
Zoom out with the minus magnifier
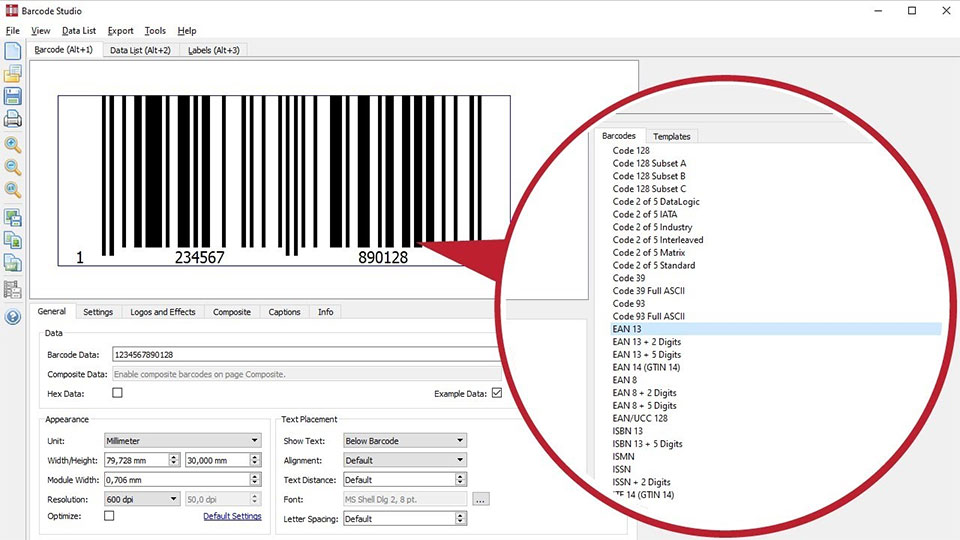(x=12, y=167)
